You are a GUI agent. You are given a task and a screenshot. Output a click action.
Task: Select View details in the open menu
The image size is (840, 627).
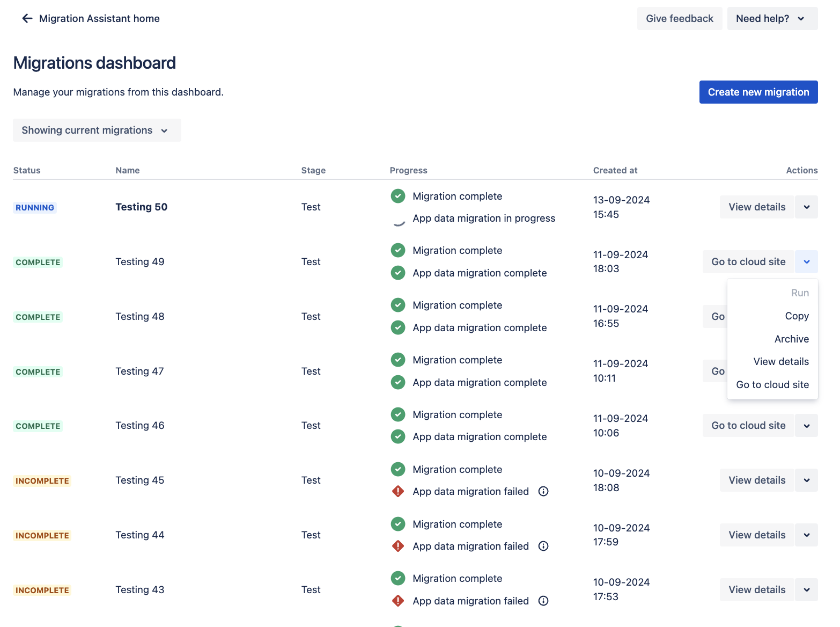point(780,362)
